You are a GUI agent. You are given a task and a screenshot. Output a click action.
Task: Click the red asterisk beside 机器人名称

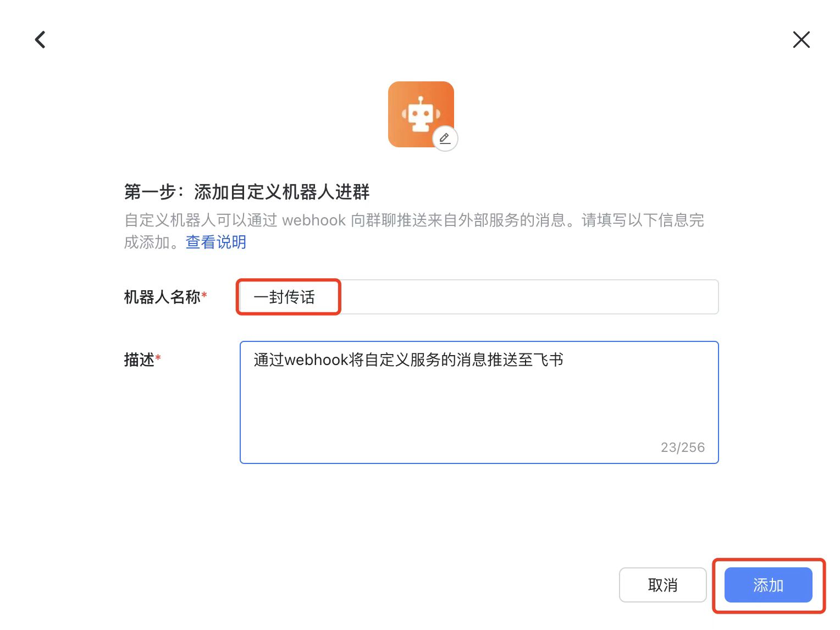coord(205,295)
